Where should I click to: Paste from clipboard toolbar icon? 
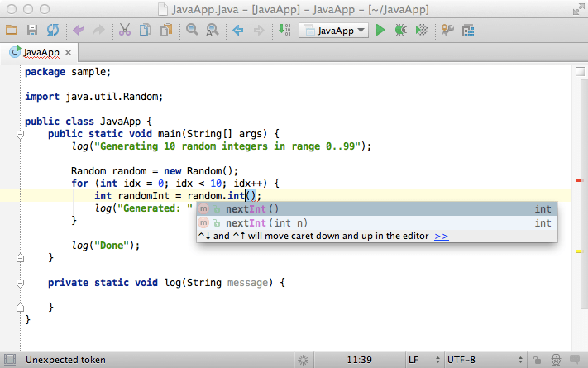(x=166, y=30)
